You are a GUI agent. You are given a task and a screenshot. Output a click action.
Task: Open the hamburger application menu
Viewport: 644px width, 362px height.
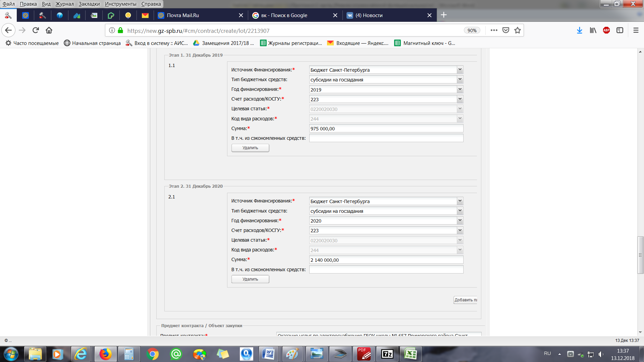(x=636, y=30)
